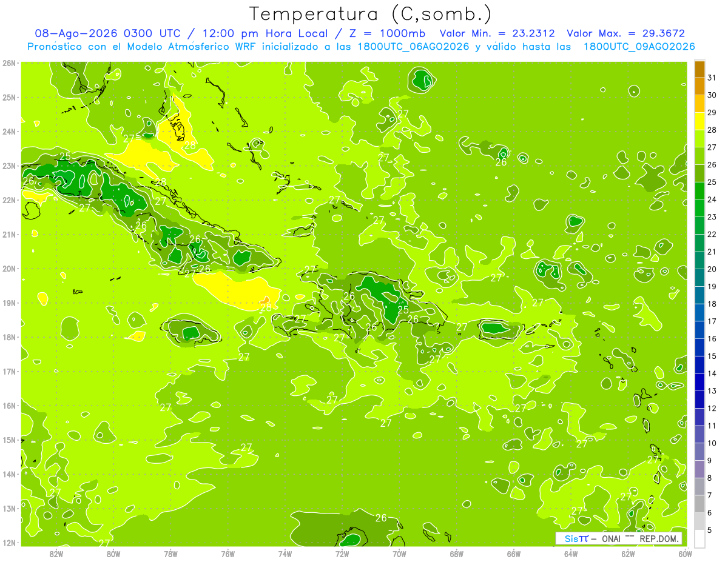This screenshot has width=728, height=562.
Task: Click the chart title "Temperatura (C,somb.)"
Action: point(371,14)
